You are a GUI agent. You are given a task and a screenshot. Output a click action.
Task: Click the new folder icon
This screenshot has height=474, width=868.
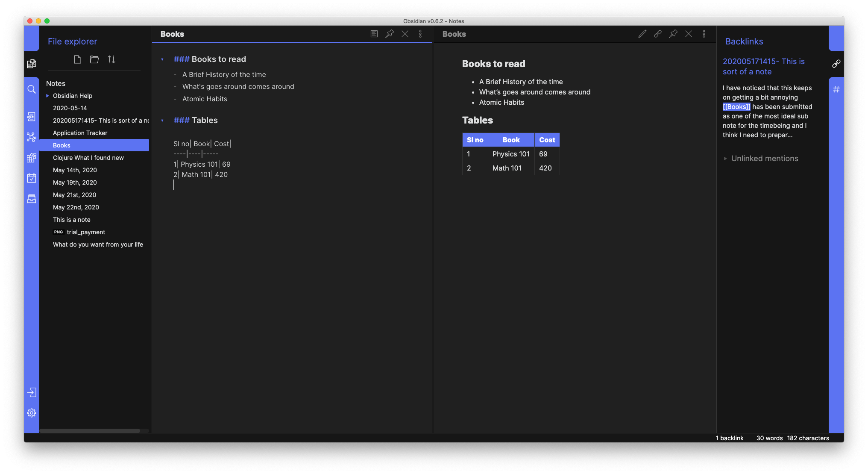point(94,59)
